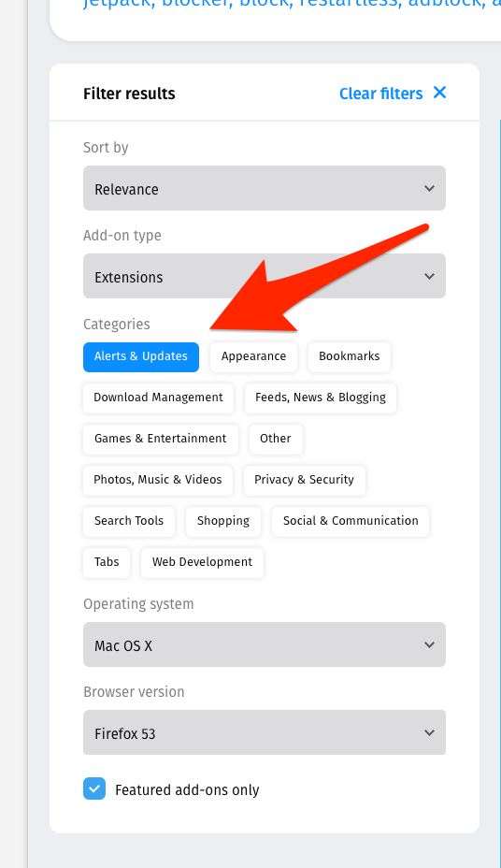Select the Appearance category
The width and height of the screenshot is (501, 868).
(x=254, y=357)
